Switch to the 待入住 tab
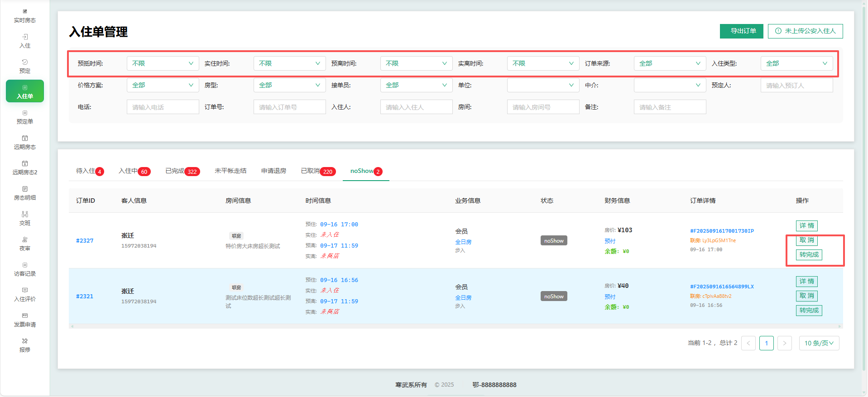The width and height of the screenshot is (868, 397). point(89,171)
